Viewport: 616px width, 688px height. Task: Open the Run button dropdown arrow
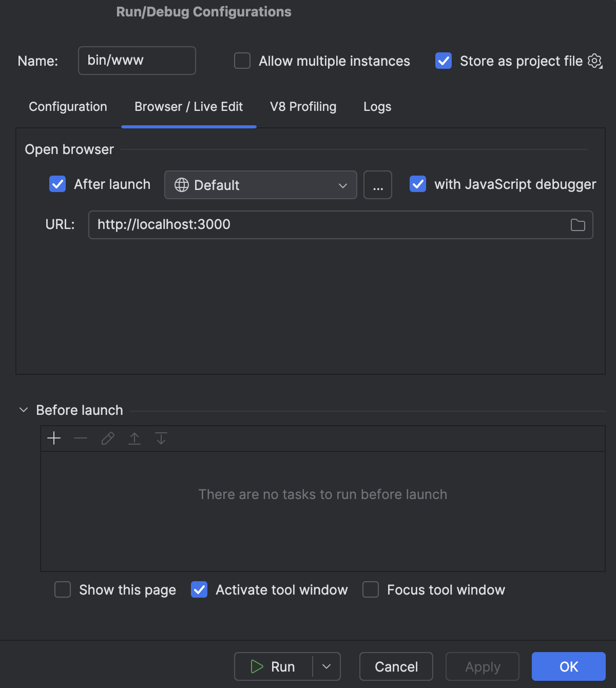tap(326, 666)
